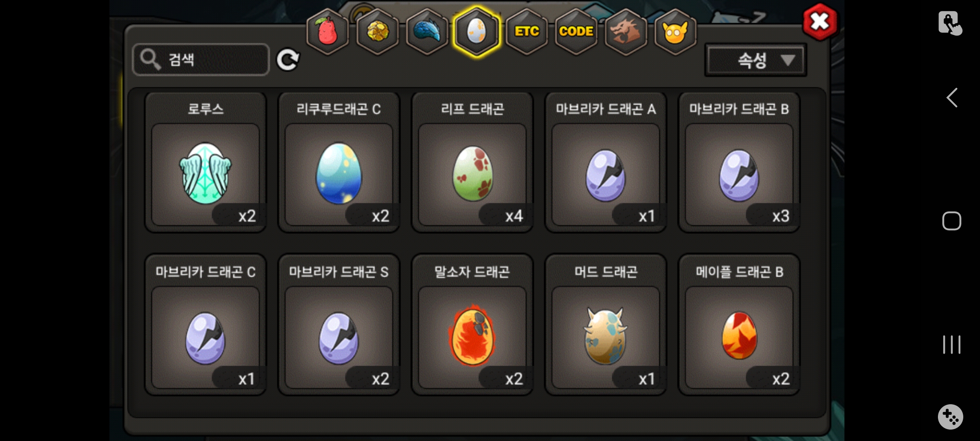Choose the 말소자 드래곤 flaming egg
The height and width of the screenshot is (441, 980).
pos(472,325)
